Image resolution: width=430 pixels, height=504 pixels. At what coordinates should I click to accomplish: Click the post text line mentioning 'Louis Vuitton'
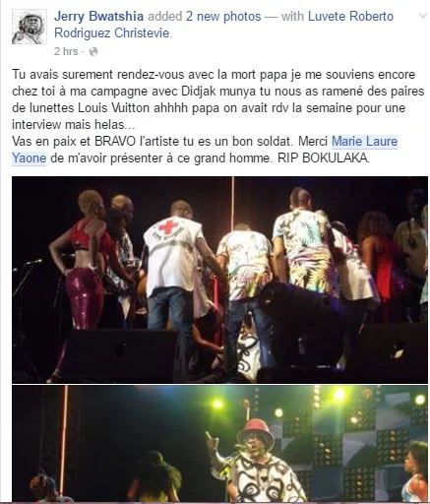click(209, 108)
